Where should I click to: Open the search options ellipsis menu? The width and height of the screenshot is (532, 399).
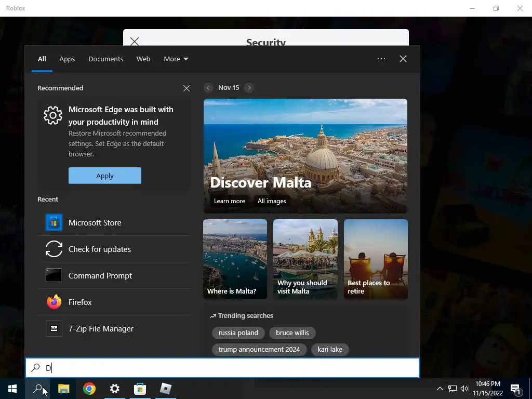click(381, 59)
